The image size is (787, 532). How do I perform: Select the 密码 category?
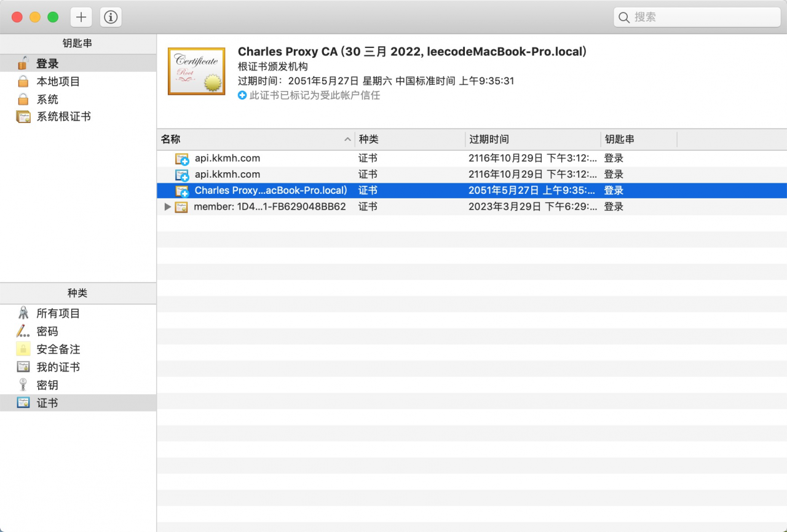(x=78, y=331)
